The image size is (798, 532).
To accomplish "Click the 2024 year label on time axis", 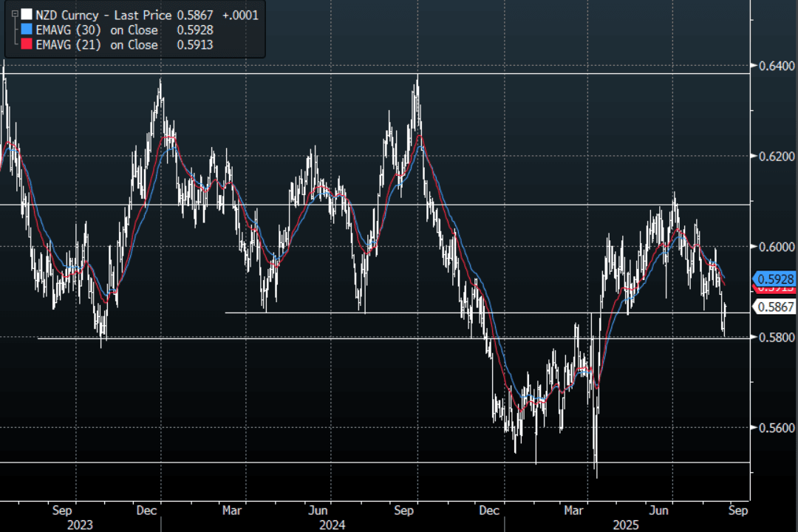I will point(332,524).
